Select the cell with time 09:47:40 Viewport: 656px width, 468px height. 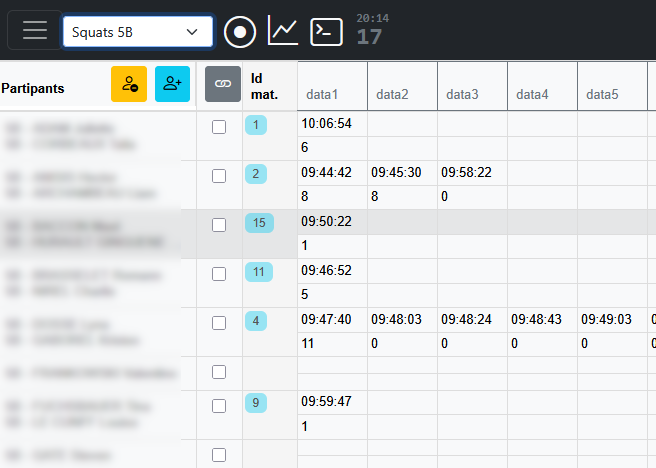click(x=332, y=320)
